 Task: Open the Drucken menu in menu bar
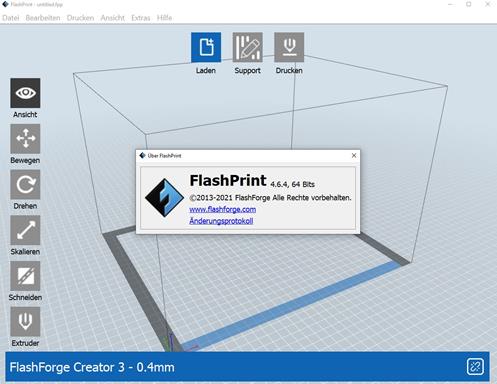[80, 18]
